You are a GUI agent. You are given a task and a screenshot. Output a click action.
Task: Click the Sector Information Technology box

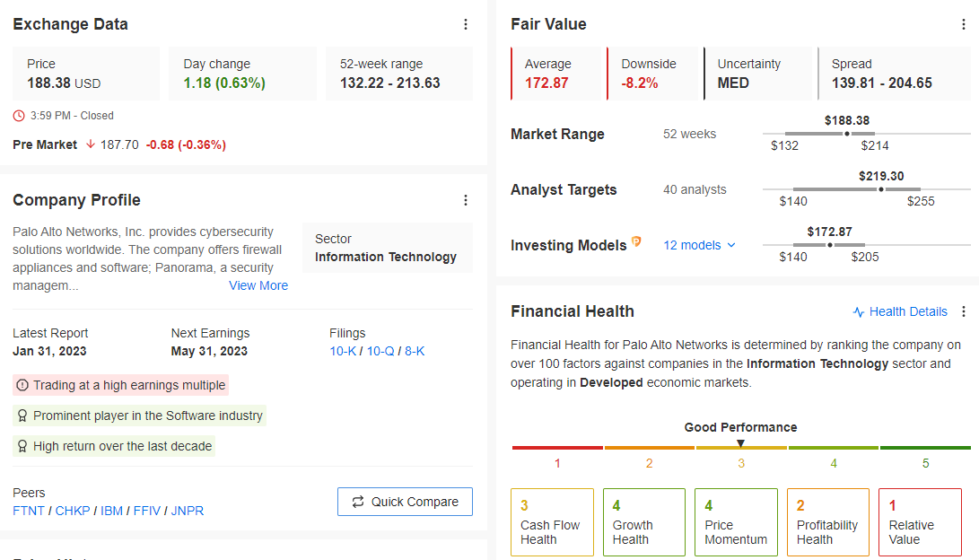click(x=387, y=248)
